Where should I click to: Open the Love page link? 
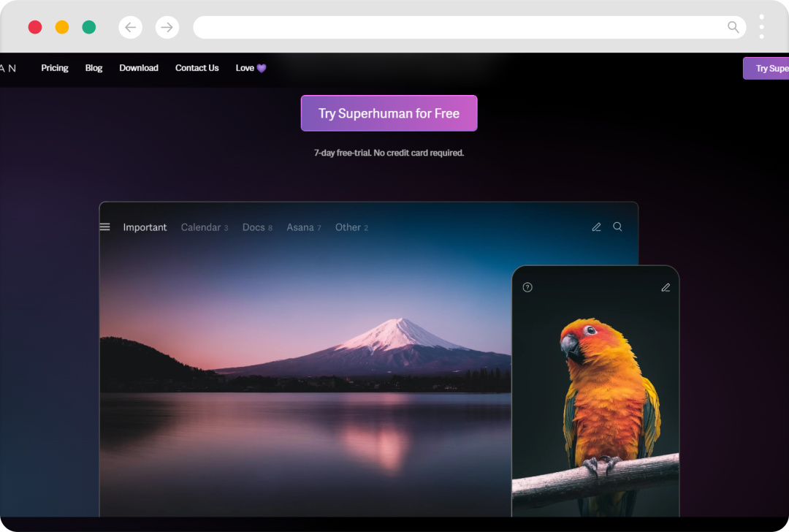point(251,68)
